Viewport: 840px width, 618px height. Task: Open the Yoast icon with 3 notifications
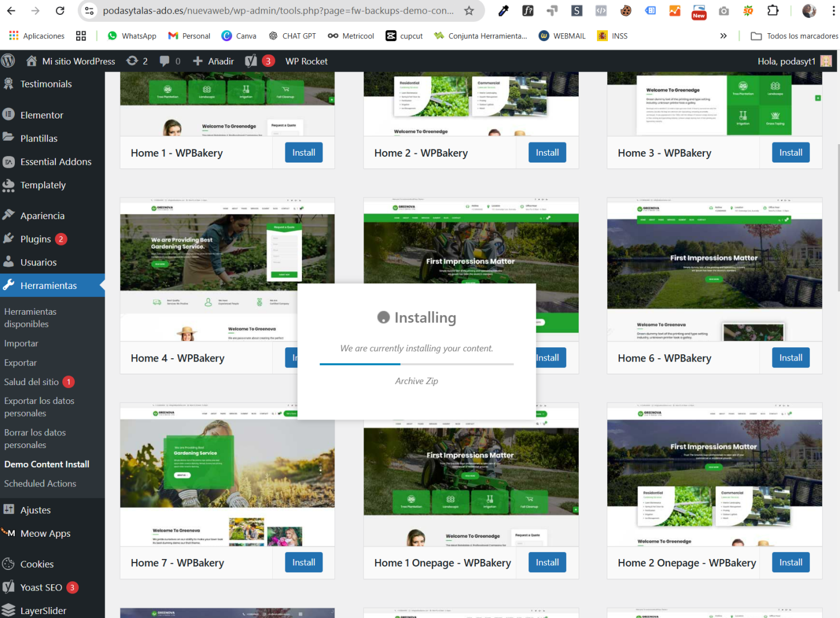260,61
